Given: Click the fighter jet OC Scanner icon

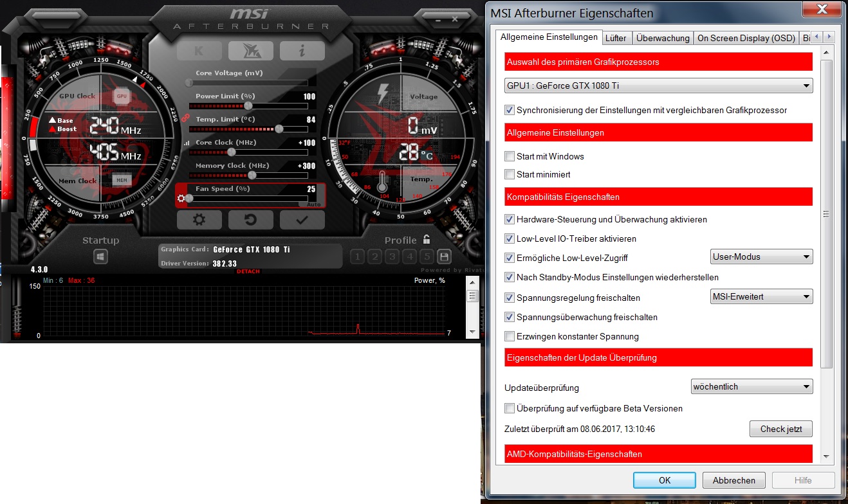Looking at the screenshot, I should tap(250, 51).
